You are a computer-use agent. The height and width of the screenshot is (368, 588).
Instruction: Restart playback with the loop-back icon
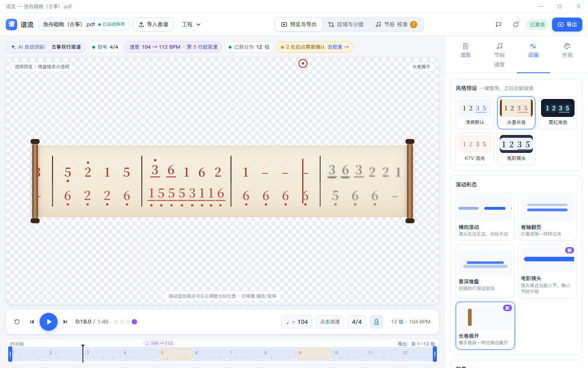click(x=17, y=322)
